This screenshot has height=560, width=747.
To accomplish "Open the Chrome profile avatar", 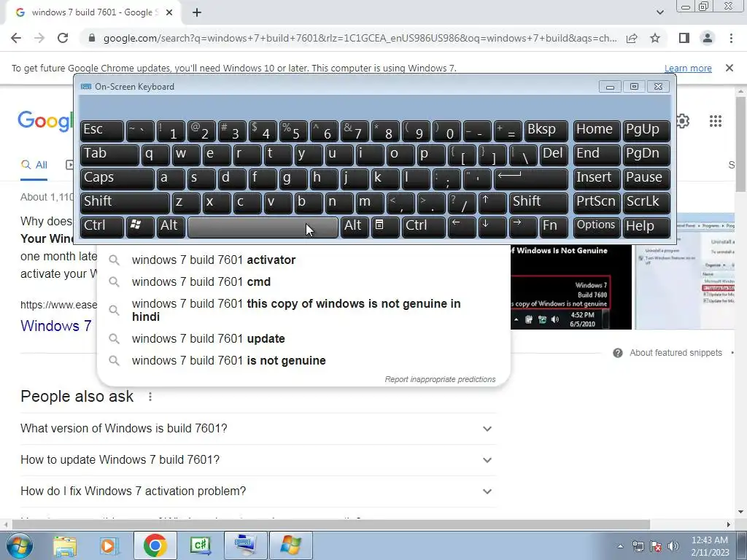I will click(708, 38).
